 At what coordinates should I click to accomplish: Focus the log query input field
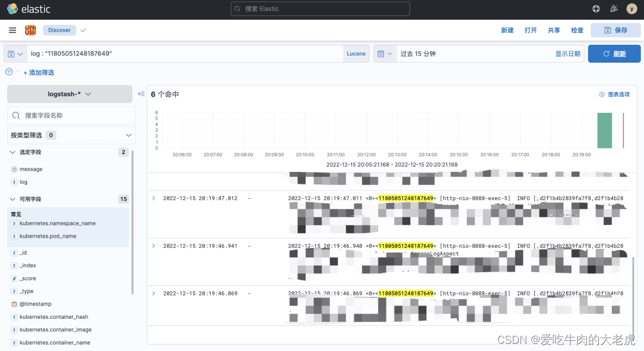[x=185, y=54]
